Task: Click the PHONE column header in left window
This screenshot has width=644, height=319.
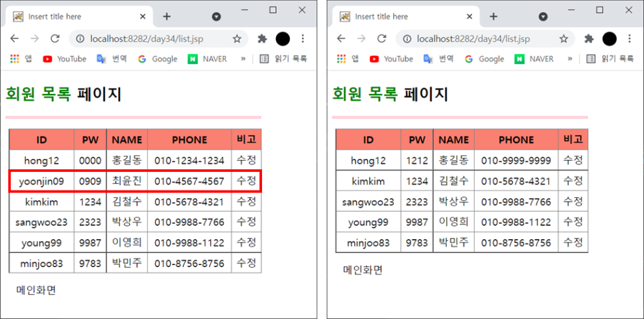Action: pos(189,140)
